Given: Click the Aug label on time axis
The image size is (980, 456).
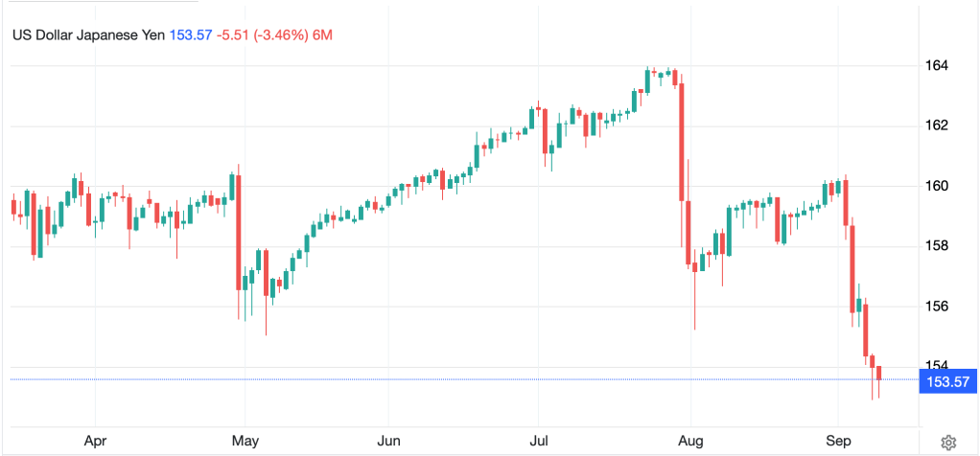Looking at the screenshot, I should click(690, 442).
